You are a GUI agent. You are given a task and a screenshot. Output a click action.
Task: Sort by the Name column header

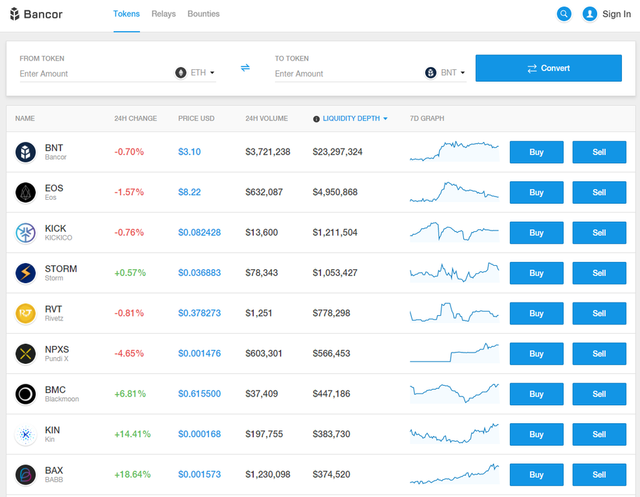[x=25, y=118]
